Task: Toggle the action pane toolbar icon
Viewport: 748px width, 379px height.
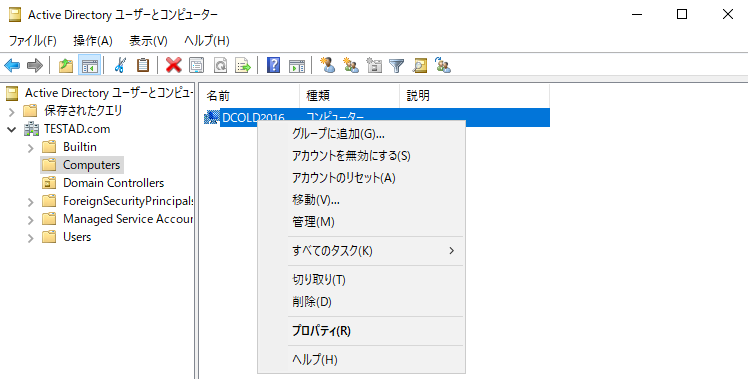Action: (x=296, y=65)
